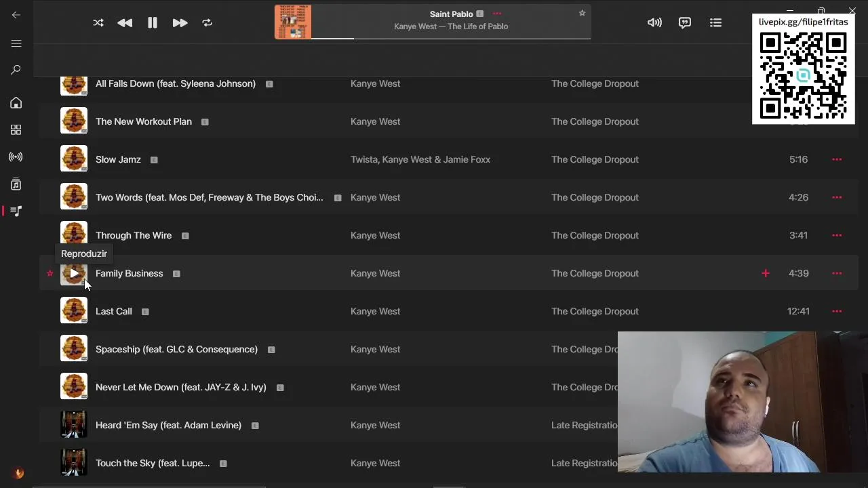868x488 pixels.
Task: Favorite the Saint Pablo track
Action: (582, 13)
